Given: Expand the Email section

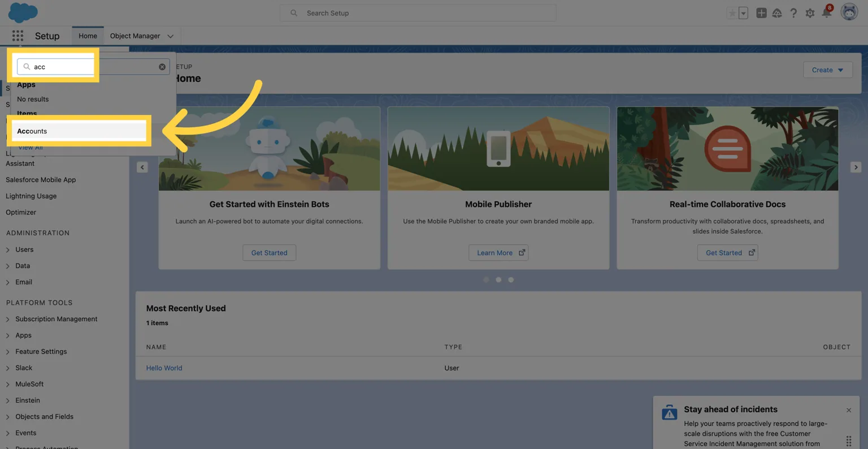Looking at the screenshot, I should [8, 282].
